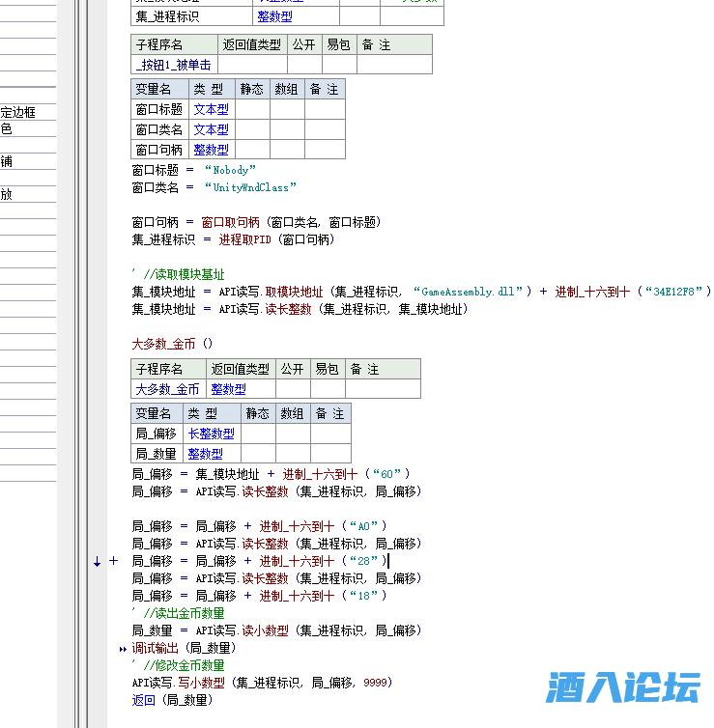Viewport: 714px width, 728px height.
Task: Click the 备注 cell for variable 窗口句柄
Action: [325, 150]
